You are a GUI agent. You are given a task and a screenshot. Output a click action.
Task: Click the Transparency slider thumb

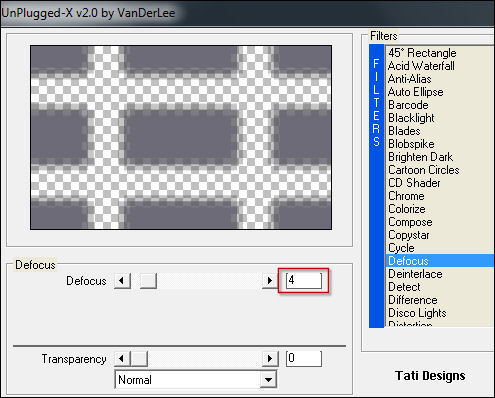point(139,359)
